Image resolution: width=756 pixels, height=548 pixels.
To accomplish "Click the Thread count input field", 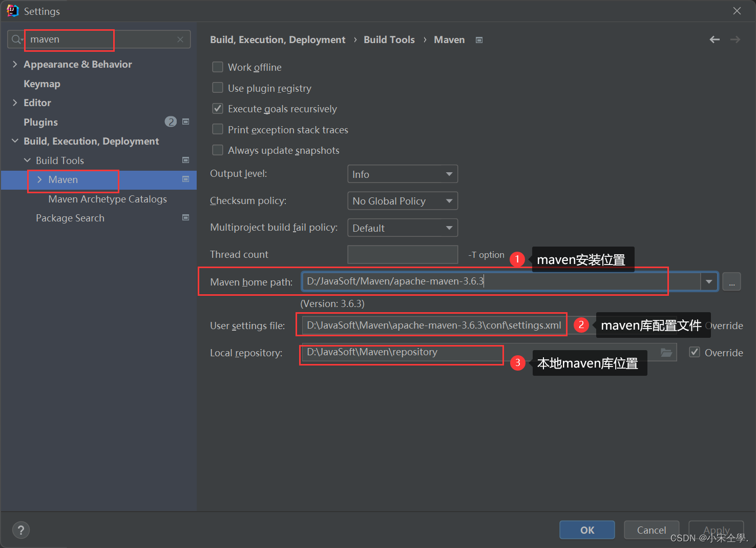I will pyautogui.click(x=403, y=254).
